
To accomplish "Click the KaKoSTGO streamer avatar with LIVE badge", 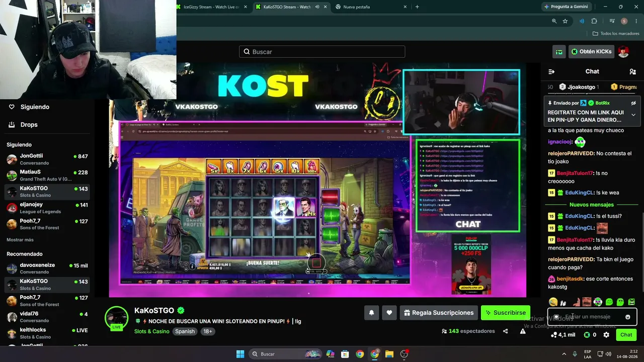I will pos(116,318).
